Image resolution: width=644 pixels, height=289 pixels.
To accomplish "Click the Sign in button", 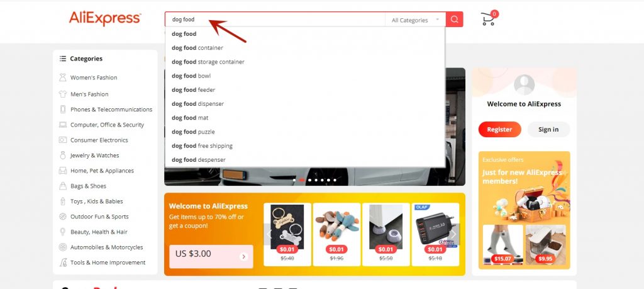I will (x=548, y=130).
